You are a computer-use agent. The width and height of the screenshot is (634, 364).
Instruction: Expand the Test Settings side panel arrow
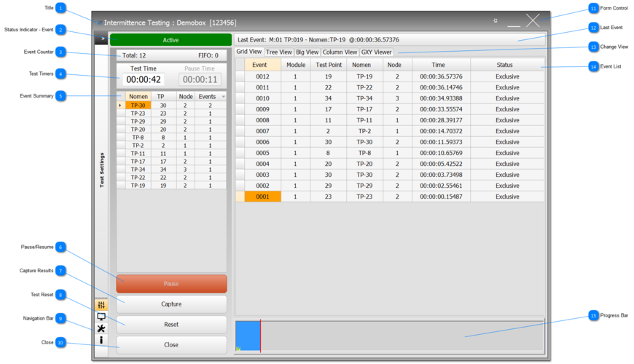click(x=101, y=39)
